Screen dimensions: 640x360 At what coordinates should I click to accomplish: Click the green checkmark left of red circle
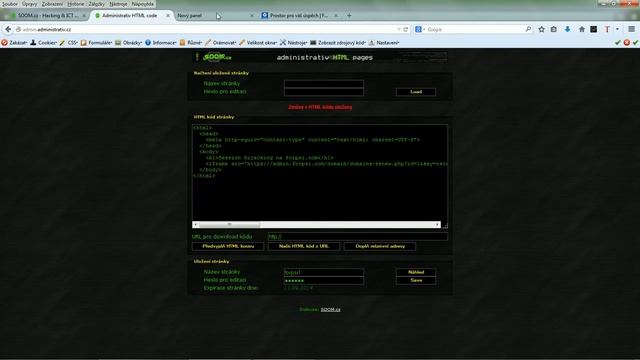coord(618,42)
